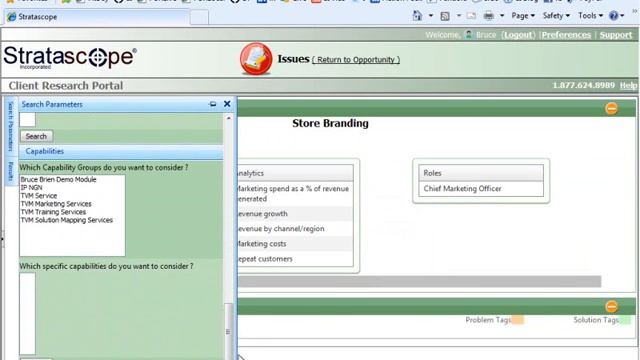This screenshot has height=360, width=640.
Task: Pin the Search Parameters panel
Action: point(213,104)
